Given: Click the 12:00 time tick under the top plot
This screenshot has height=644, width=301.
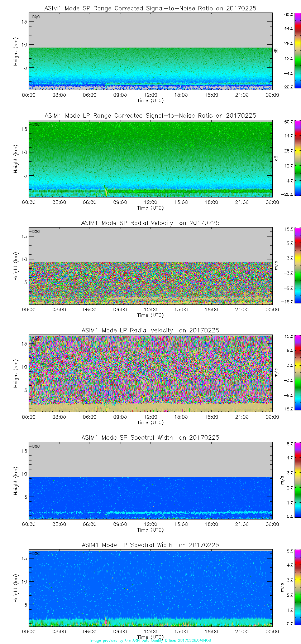Looking at the screenshot, I should coord(150,95).
